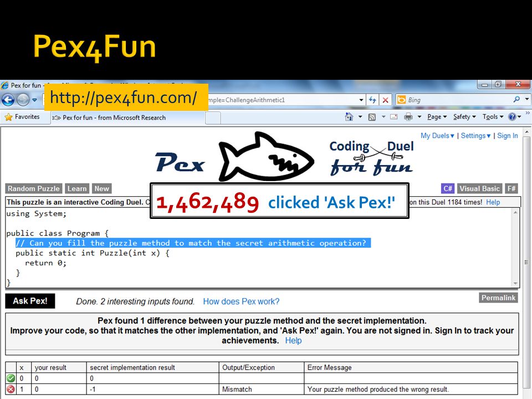Switch language to F#
532x399 pixels.
(511, 188)
